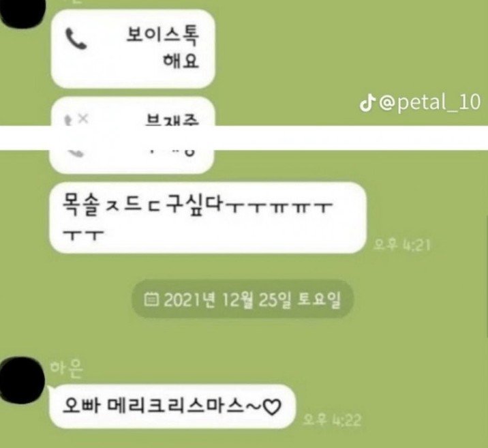
Task: Tap the phone icon in the 보이스톡 bubble
Action: pos(76,39)
